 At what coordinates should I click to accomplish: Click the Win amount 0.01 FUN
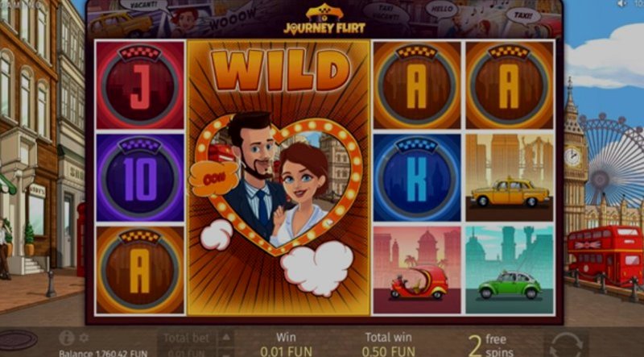(286, 351)
